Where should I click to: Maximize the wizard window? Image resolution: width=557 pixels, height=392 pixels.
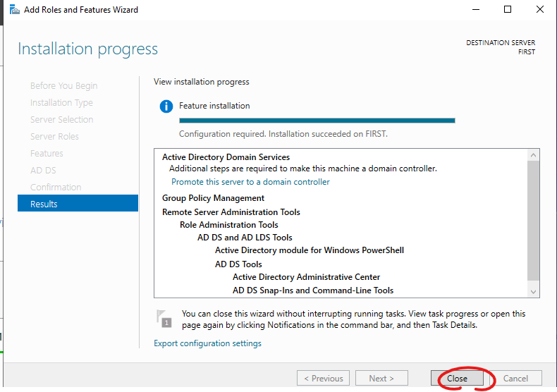(508, 10)
